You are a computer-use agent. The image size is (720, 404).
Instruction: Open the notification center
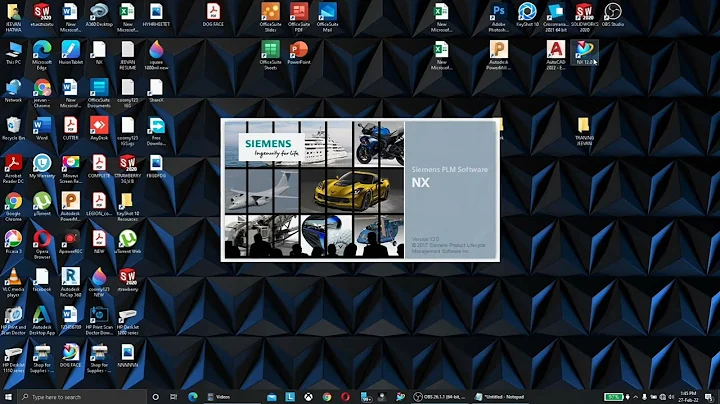click(x=709, y=397)
